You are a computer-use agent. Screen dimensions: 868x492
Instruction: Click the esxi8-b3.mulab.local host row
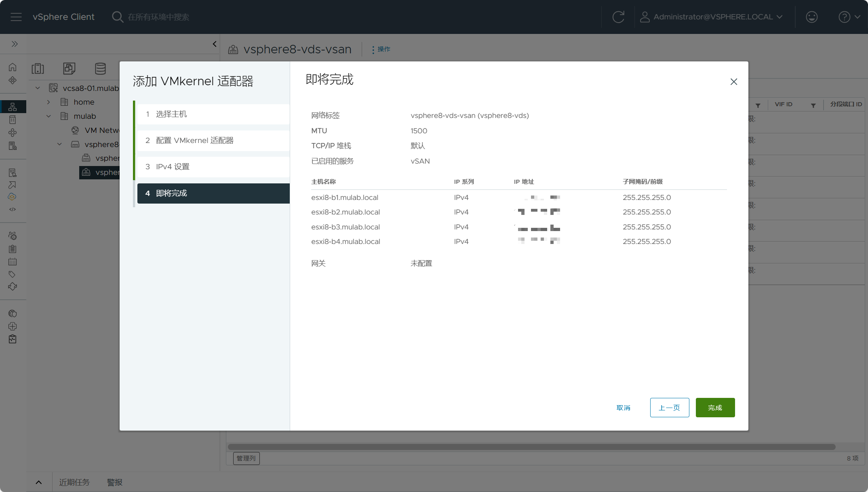(x=519, y=227)
